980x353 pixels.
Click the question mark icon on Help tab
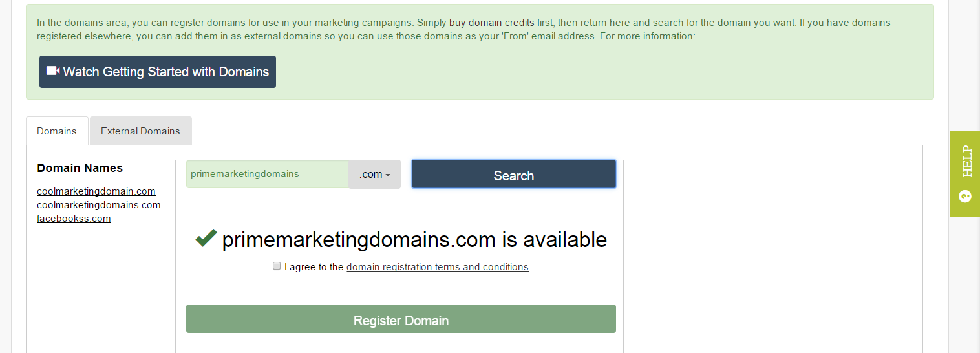[966, 196]
